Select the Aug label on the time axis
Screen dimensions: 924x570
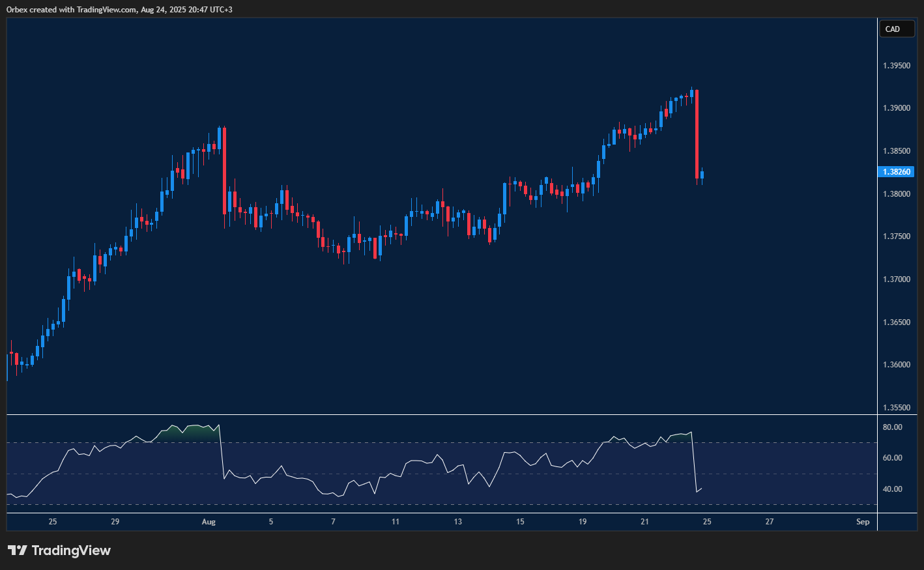click(x=209, y=521)
